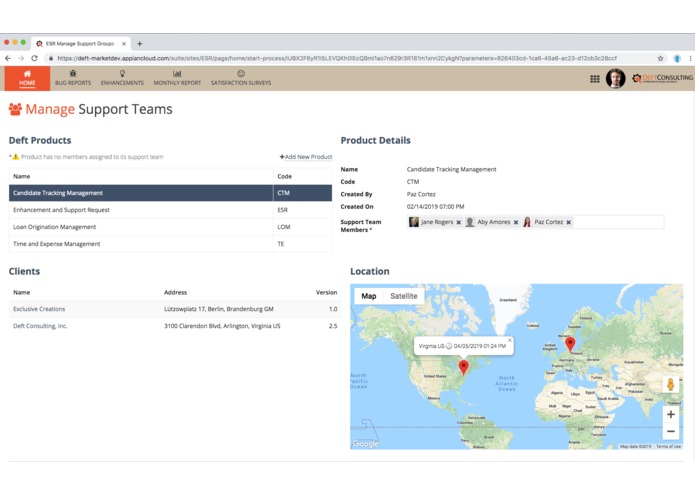The height and width of the screenshot is (494, 695).
Task: Open the Home tab
Action: tap(27, 78)
